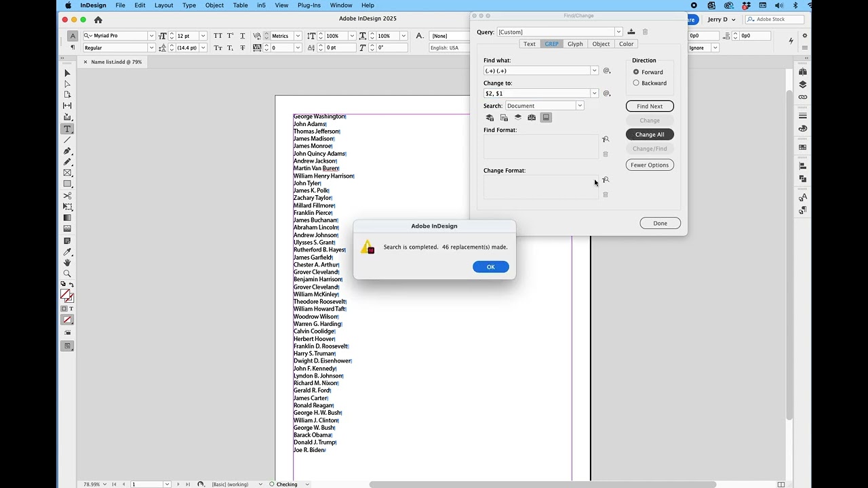Screen dimensions: 868x488
Task: Specify attributes to change icon
Action: [606, 180]
